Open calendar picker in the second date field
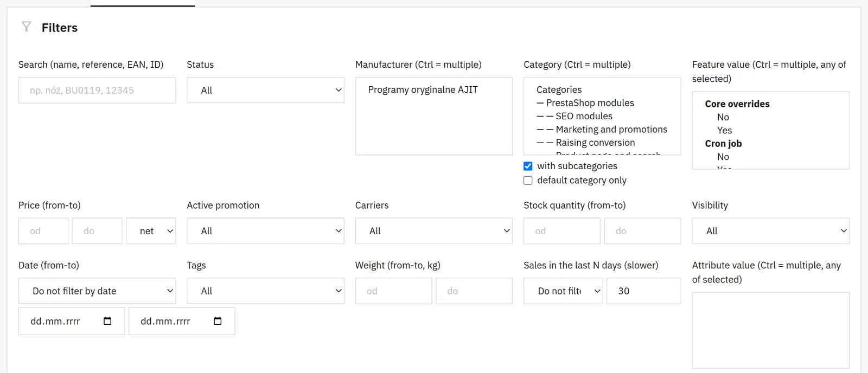 218,321
